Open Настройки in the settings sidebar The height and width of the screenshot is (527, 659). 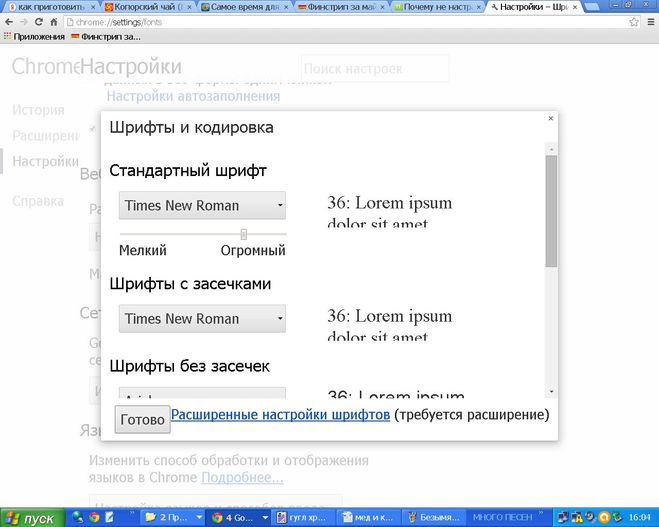tap(45, 161)
